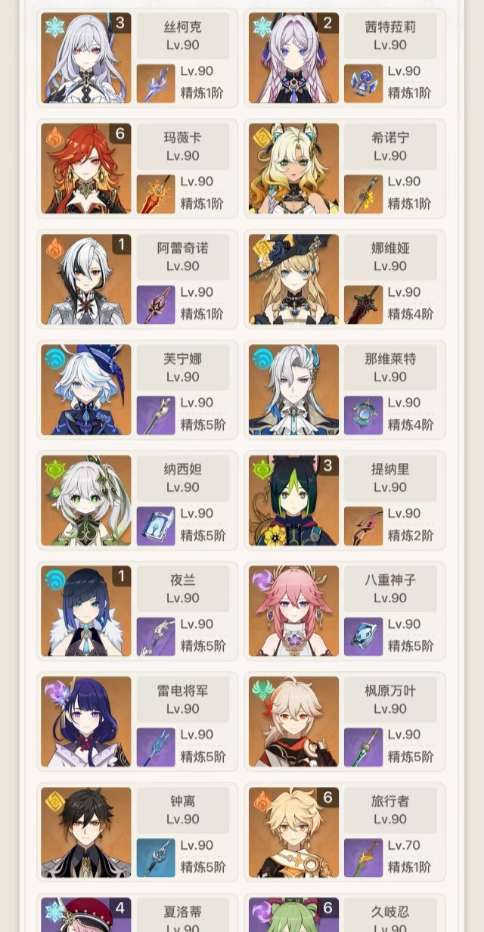Select the Citlali character portrait
The height and width of the screenshot is (932, 484).
tap(294, 58)
